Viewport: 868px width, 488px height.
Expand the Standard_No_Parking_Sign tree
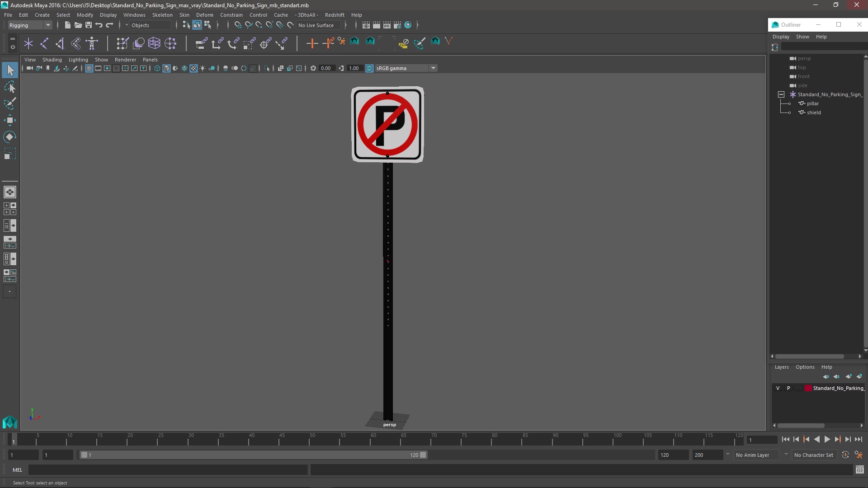[781, 94]
